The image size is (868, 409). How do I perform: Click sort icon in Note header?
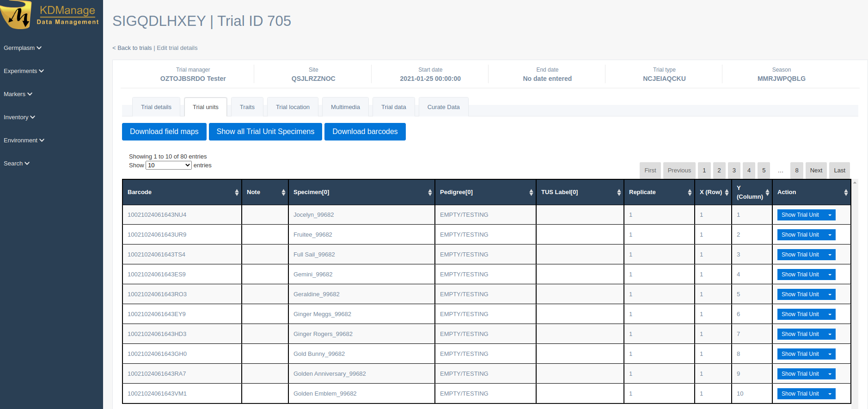[x=283, y=192]
